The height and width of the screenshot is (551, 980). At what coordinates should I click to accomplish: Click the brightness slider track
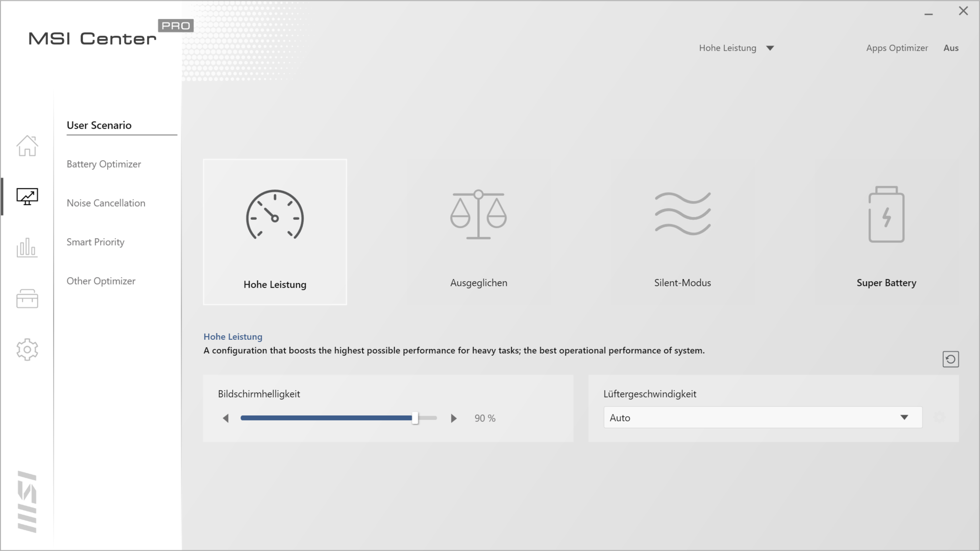tap(327, 418)
